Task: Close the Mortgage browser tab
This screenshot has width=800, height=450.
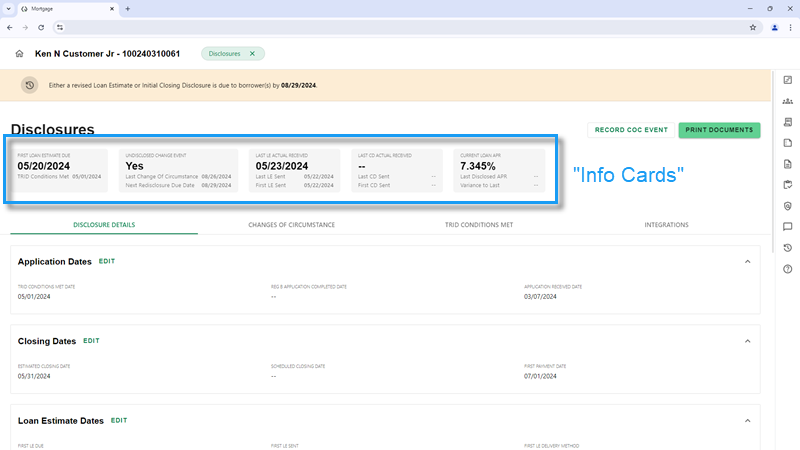Action: [112, 9]
